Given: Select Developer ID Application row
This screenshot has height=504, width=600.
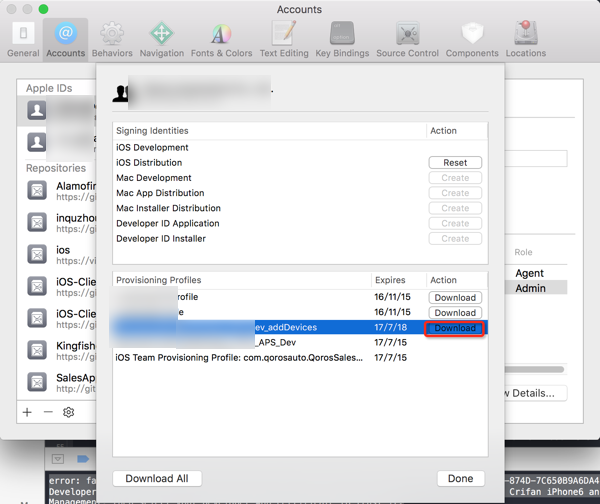Looking at the screenshot, I should click(x=300, y=223).
